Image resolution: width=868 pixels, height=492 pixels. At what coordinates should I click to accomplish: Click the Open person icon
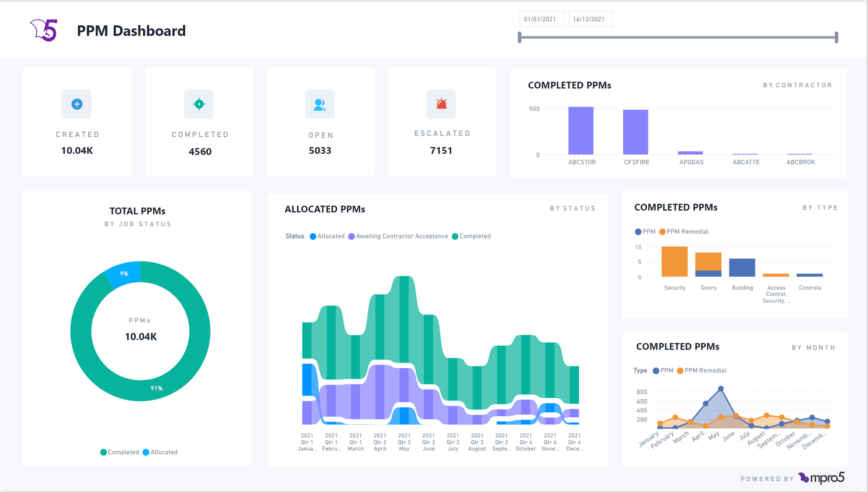(x=320, y=104)
